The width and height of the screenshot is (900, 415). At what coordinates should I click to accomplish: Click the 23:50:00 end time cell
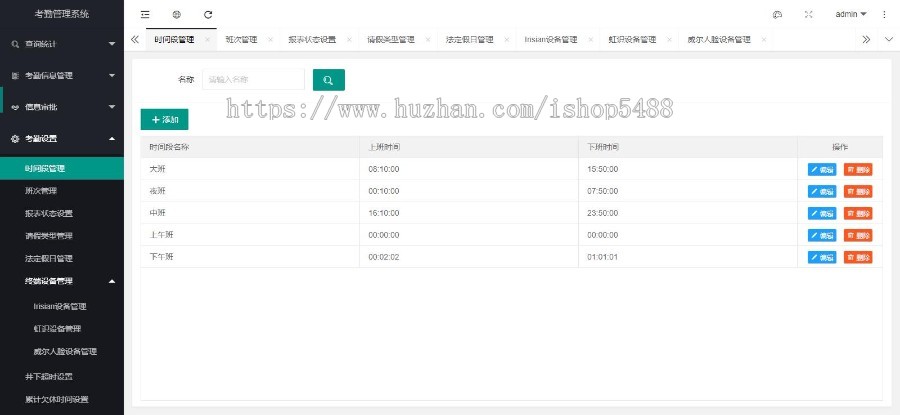tap(688, 213)
